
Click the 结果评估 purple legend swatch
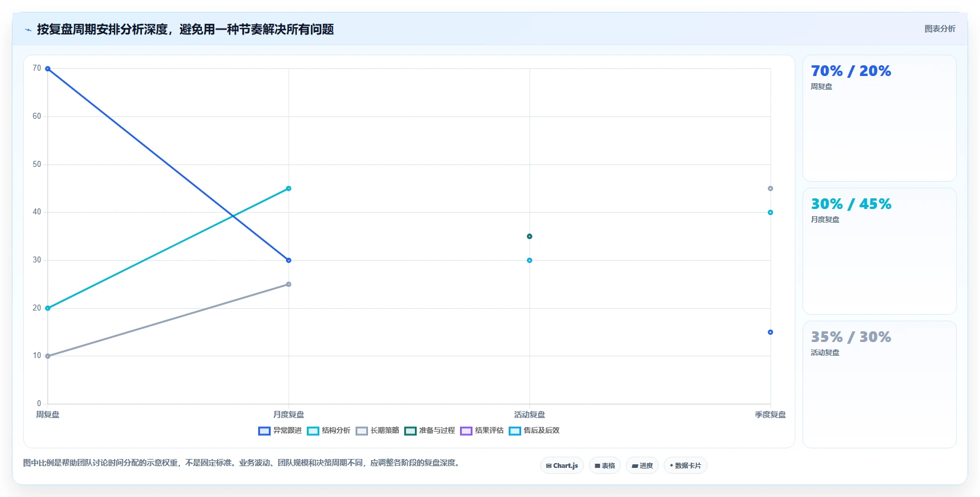(466, 431)
